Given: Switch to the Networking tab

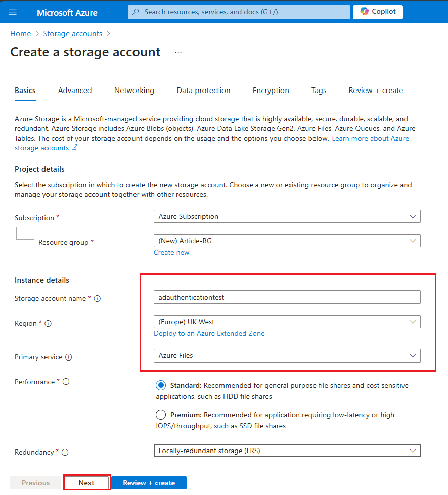Looking at the screenshot, I should pyautogui.click(x=134, y=90).
